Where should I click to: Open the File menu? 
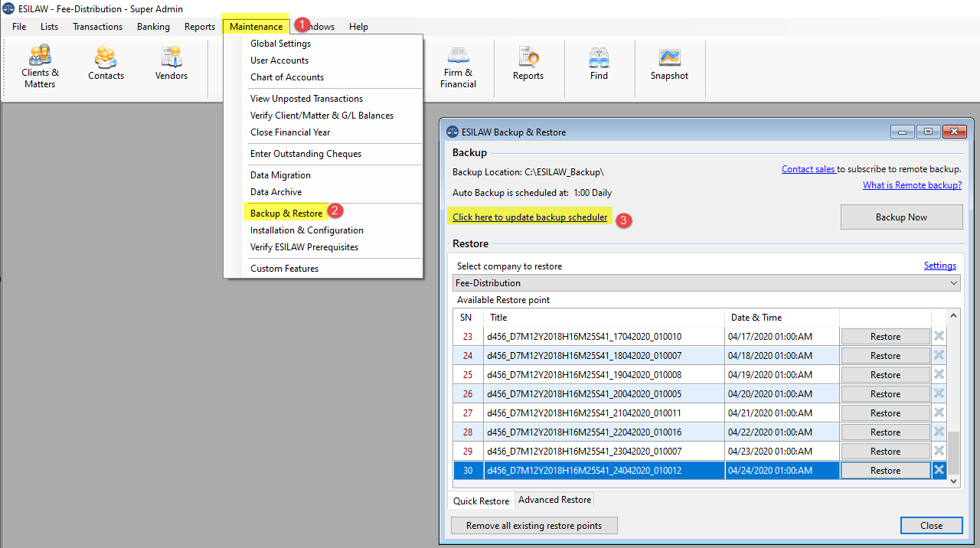(x=19, y=26)
